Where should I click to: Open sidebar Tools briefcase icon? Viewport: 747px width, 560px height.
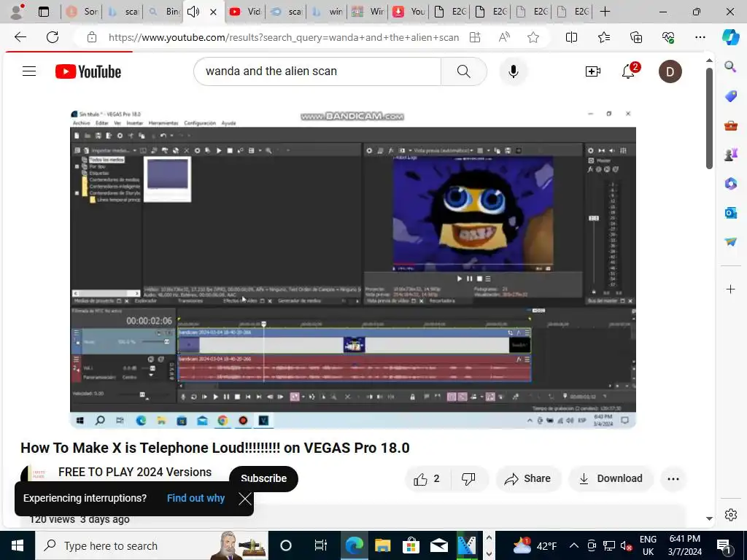730,125
